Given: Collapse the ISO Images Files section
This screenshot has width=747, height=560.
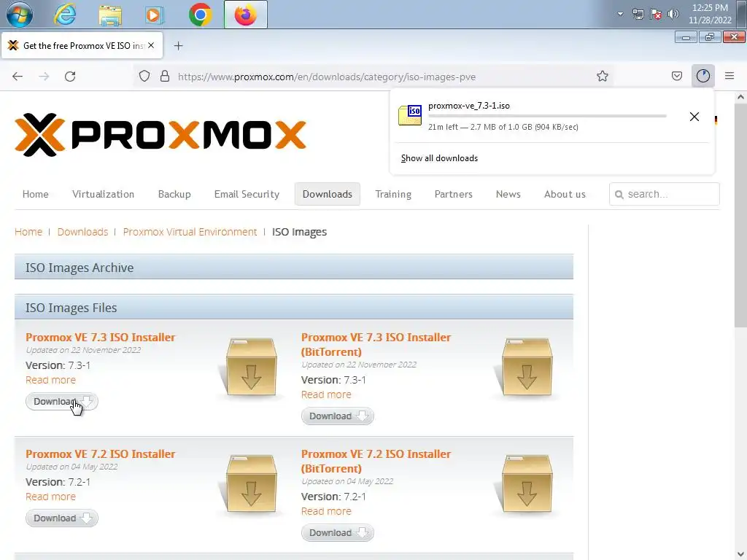Looking at the screenshot, I should [294, 307].
